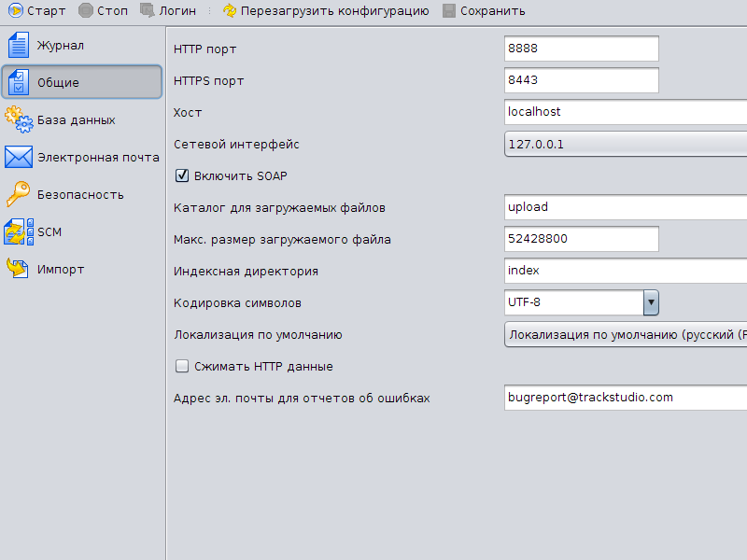Enable the Сжимать HTTP данные checkbox
Image resolution: width=747 pixels, height=560 pixels.
182,367
